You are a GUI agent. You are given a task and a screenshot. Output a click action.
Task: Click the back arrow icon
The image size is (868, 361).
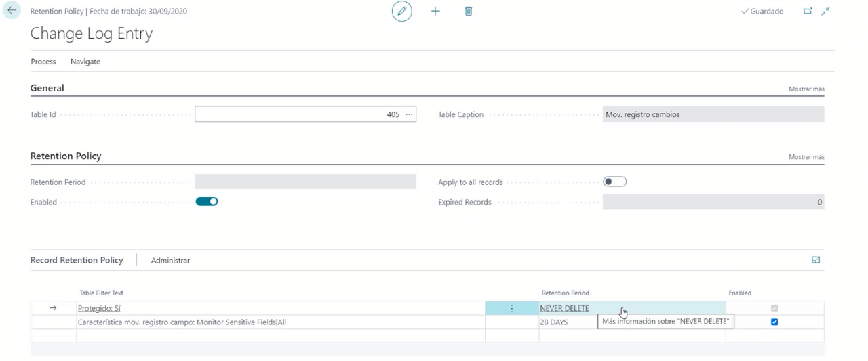click(x=12, y=11)
